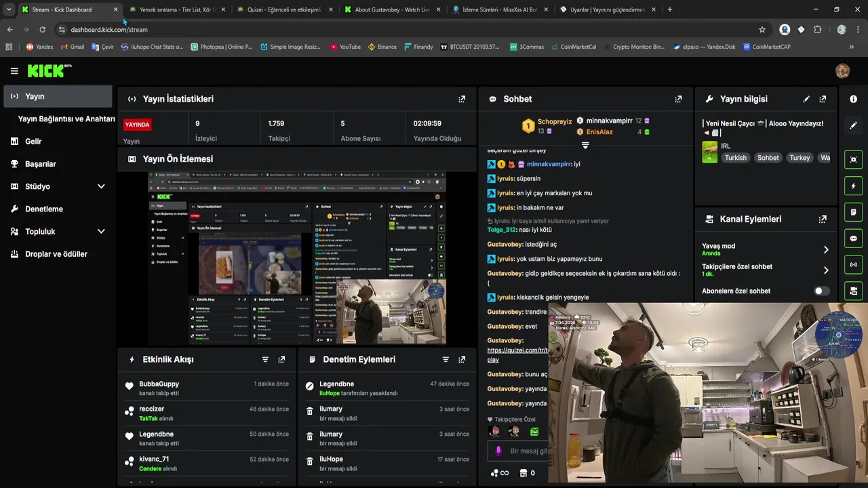Toggle Abonelere özel sohbet switch

821,291
